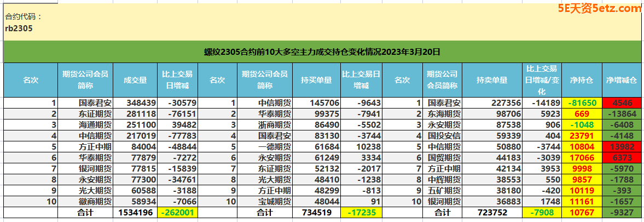Select the short position cell "98706"
Screen dimensions: 644x222
(492, 114)
